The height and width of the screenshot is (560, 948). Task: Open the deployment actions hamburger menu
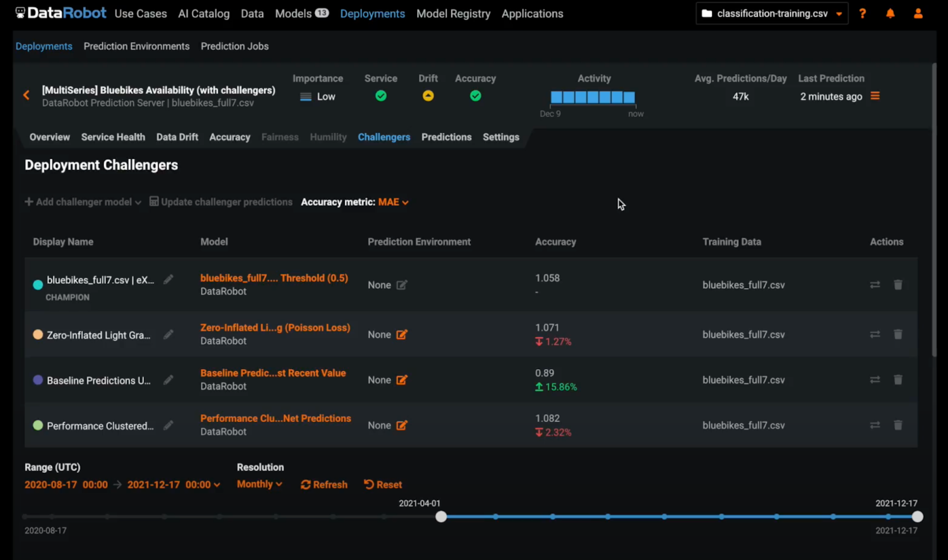pyautogui.click(x=875, y=96)
